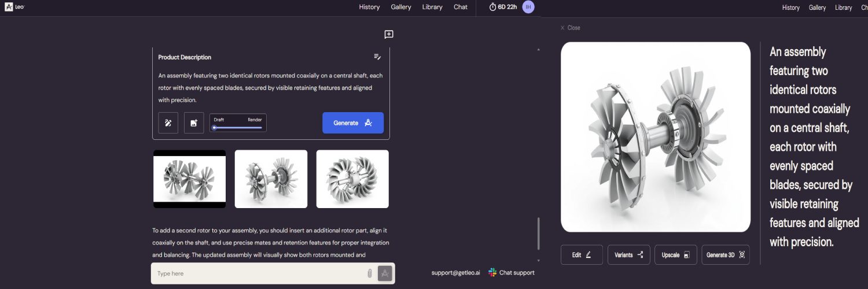
Task: Click the Generate 3D button
Action: pyautogui.click(x=725, y=255)
